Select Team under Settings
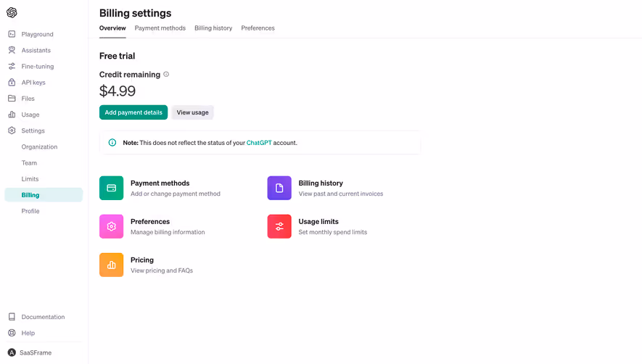The image size is (642, 364). tap(29, 162)
